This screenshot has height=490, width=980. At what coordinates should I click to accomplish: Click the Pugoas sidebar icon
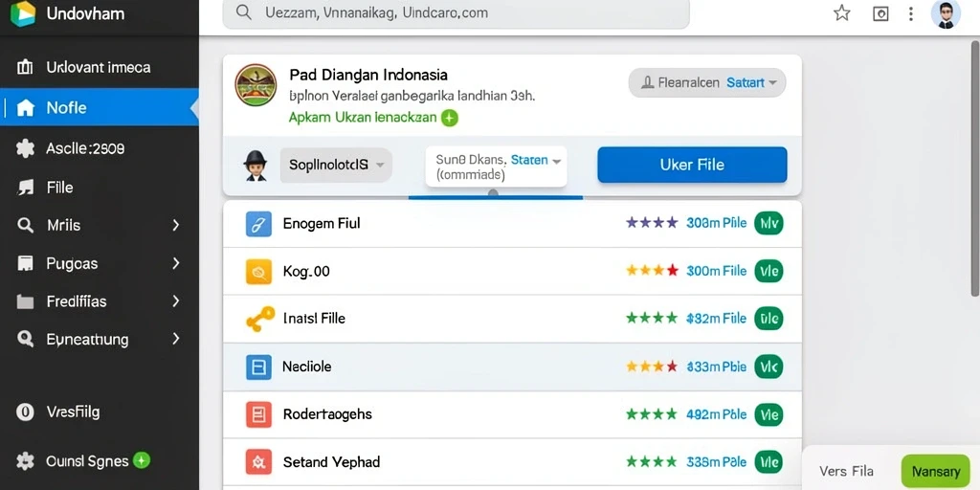click(x=25, y=264)
